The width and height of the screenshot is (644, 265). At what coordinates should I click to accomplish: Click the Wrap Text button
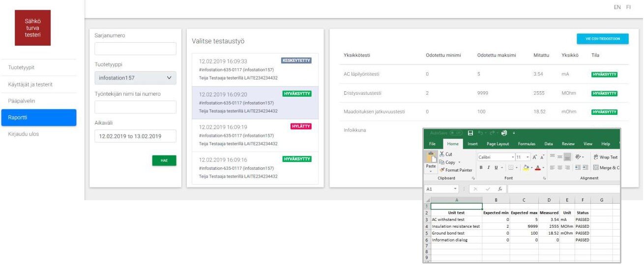tap(606, 157)
